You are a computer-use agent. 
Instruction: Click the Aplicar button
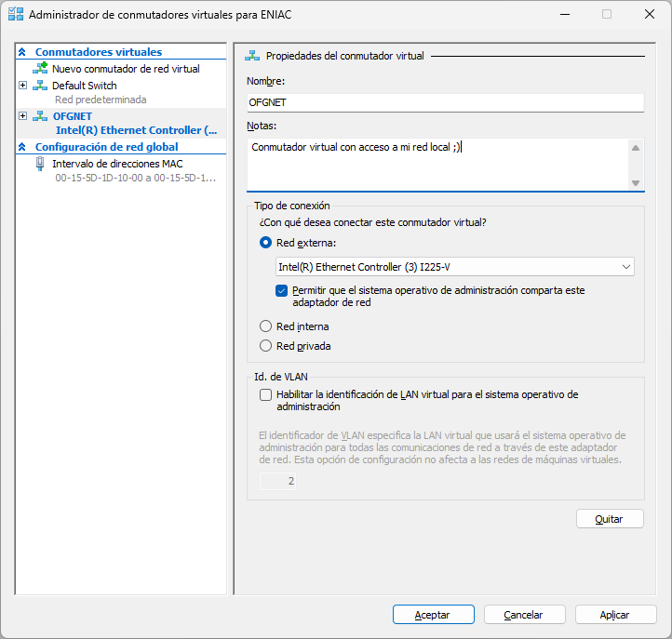(x=615, y=615)
